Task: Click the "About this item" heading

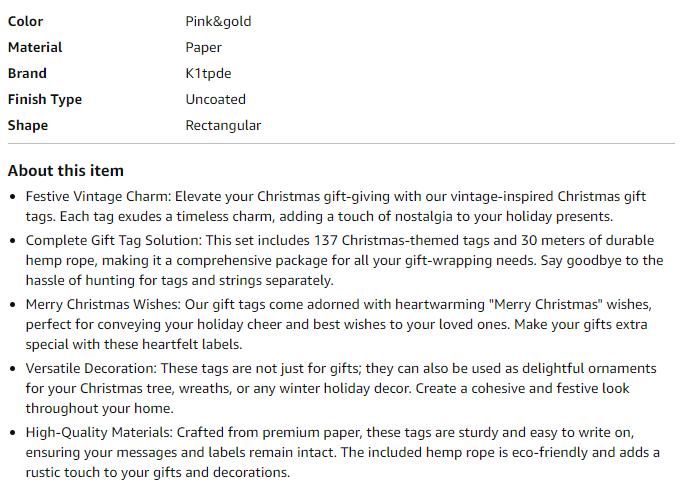Action: (66, 170)
